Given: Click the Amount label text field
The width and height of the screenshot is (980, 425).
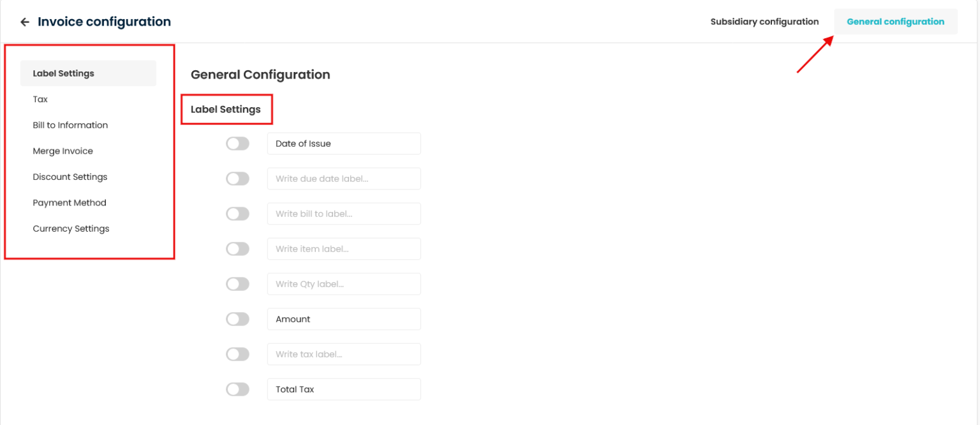Looking at the screenshot, I should (x=343, y=318).
